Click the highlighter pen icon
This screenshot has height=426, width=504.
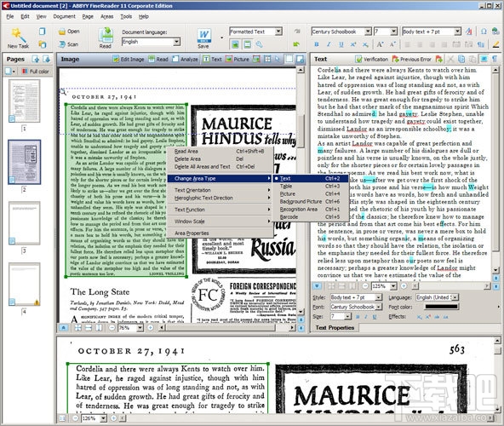point(496,44)
